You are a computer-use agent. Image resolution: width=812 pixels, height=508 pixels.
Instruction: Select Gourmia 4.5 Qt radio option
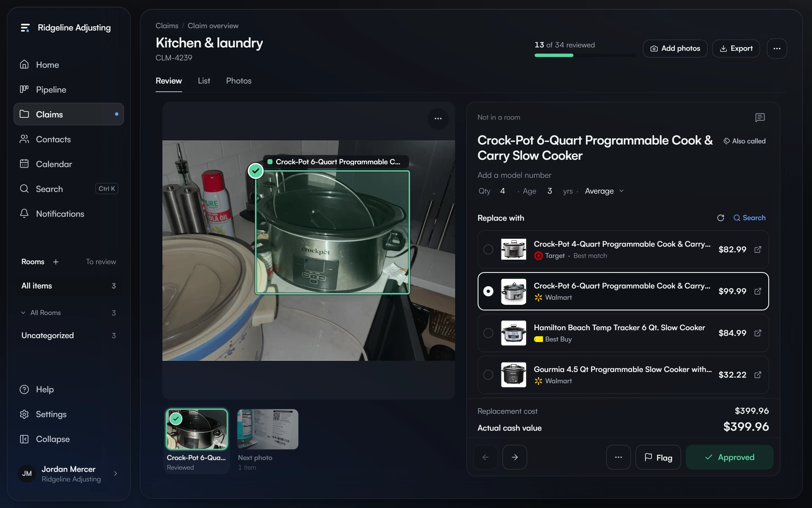pos(488,375)
